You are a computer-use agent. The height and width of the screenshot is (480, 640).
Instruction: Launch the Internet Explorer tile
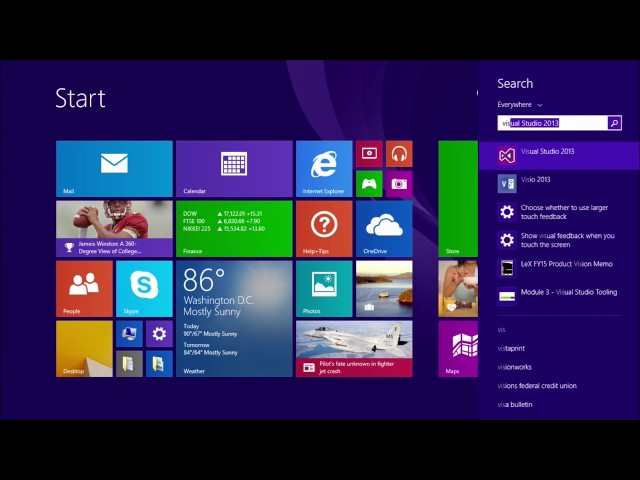pos(323,168)
